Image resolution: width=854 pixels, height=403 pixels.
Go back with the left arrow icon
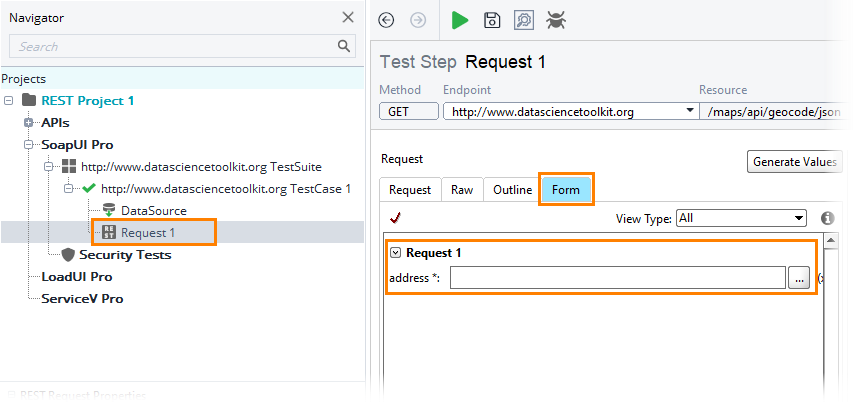386,21
